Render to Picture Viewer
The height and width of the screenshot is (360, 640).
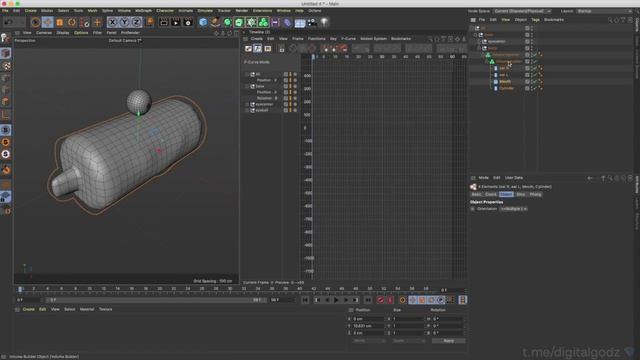pos(176,22)
